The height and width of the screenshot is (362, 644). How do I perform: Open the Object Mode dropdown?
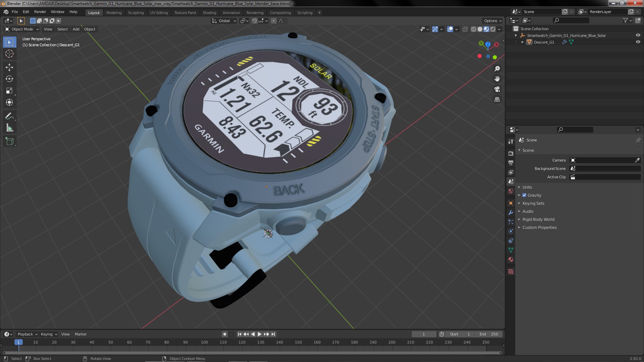click(21, 29)
